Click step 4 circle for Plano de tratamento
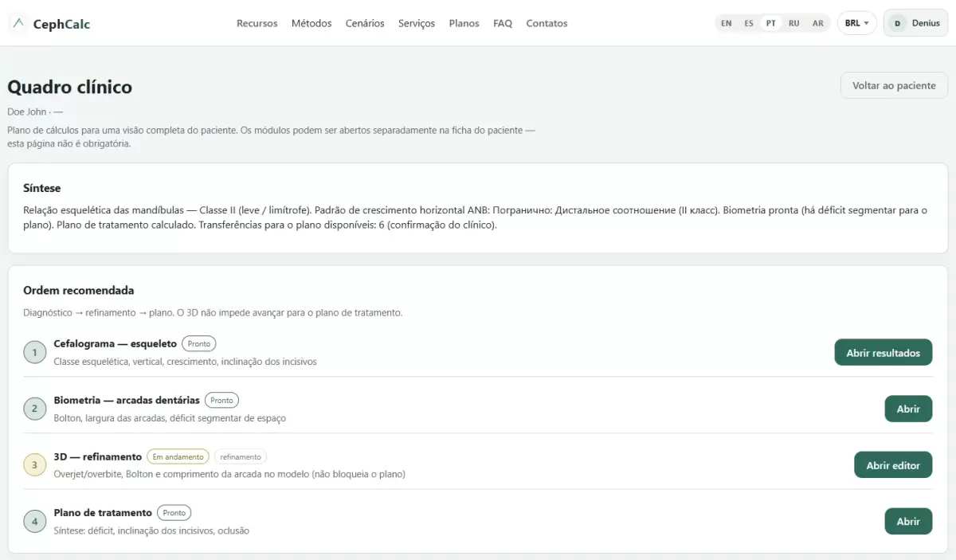This screenshot has width=956, height=560. (34, 522)
